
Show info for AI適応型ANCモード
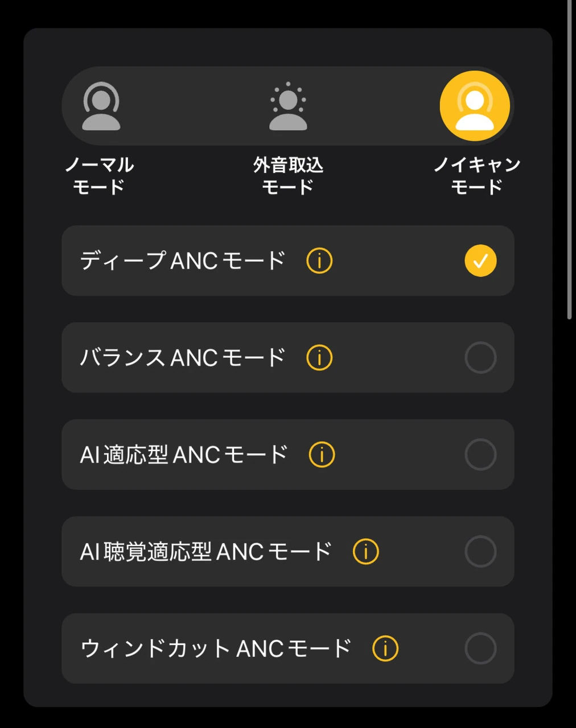[322, 455]
